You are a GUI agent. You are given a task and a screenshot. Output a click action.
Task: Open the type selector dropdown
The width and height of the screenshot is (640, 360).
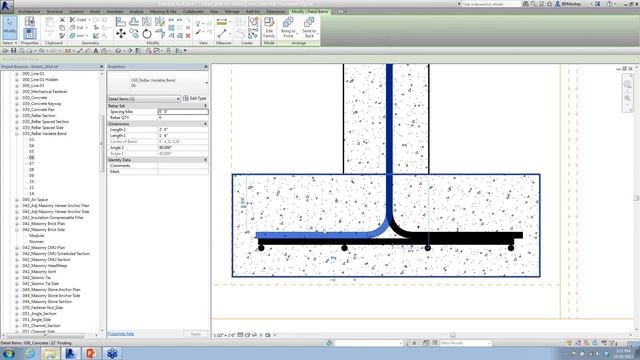click(x=206, y=83)
